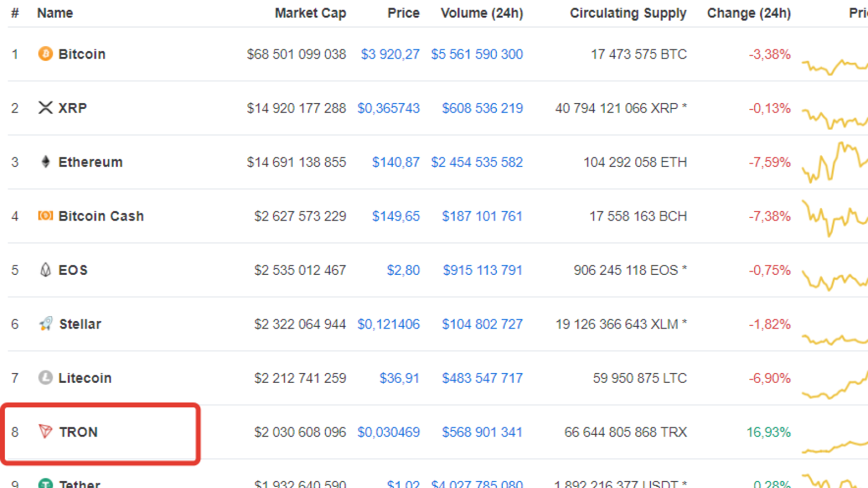Viewport: 868px width, 488px height.
Task: Select Ethereum change value -7,59%
Action: [770, 162]
